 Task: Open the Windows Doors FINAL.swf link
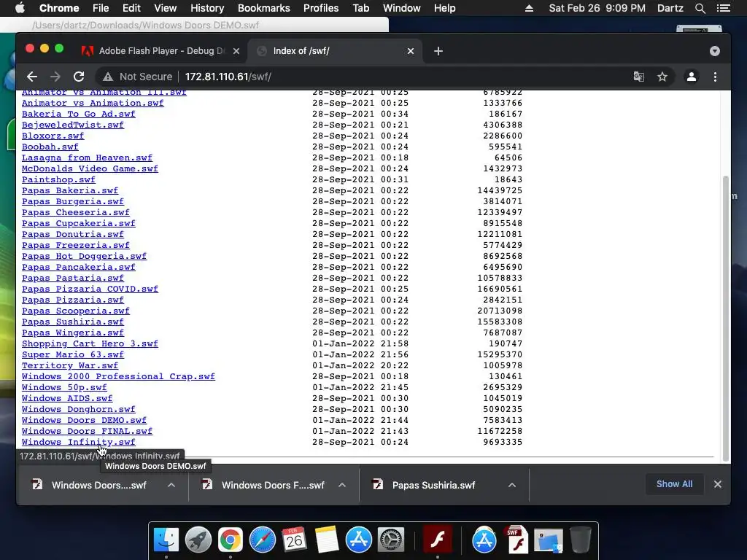tap(87, 432)
